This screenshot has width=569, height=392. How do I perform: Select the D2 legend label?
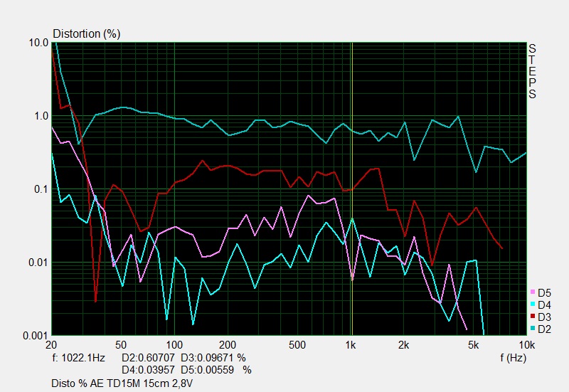(x=544, y=329)
